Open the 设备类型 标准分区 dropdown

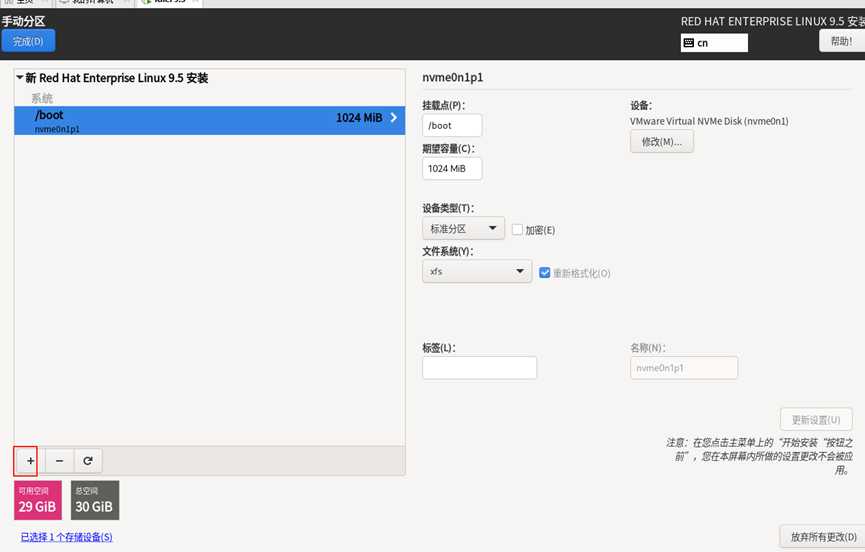[x=463, y=228]
